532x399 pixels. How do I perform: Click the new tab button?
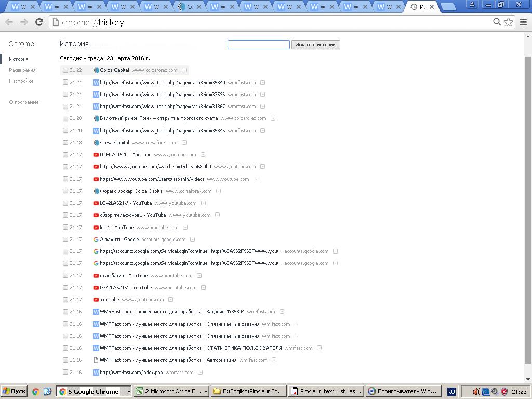point(448,7)
